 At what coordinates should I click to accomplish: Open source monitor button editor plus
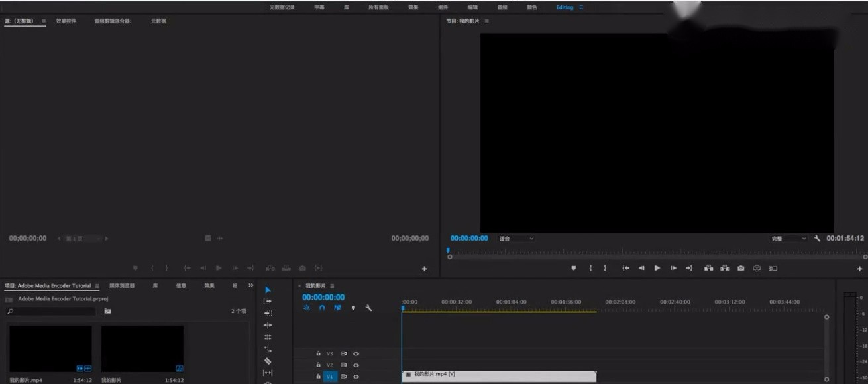click(x=425, y=269)
